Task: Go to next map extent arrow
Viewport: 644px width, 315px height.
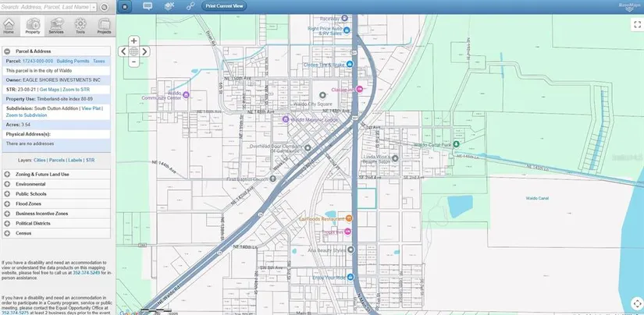Action: [x=144, y=51]
